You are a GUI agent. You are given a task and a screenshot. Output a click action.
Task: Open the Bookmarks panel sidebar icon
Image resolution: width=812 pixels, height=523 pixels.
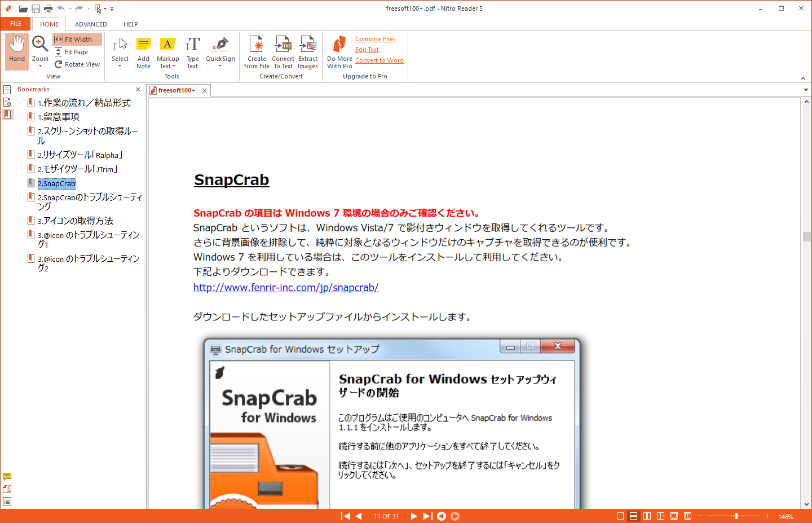(x=7, y=115)
